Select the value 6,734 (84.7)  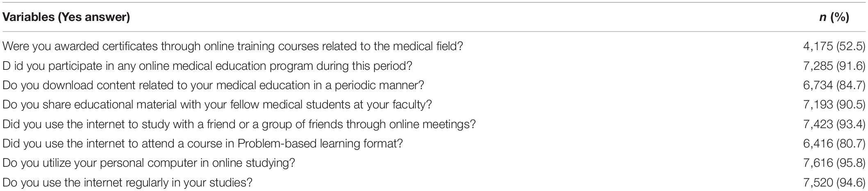coord(834,85)
